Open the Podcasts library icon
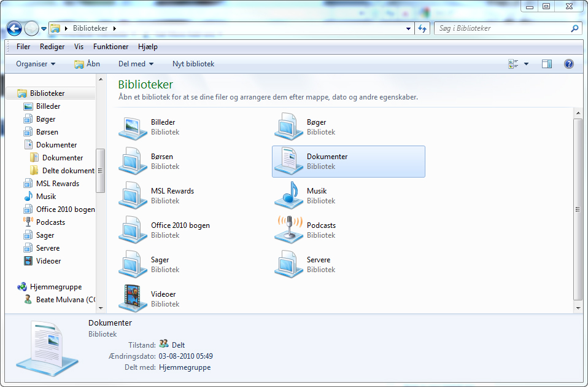Screen dimensions: 588x387 (x=287, y=230)
